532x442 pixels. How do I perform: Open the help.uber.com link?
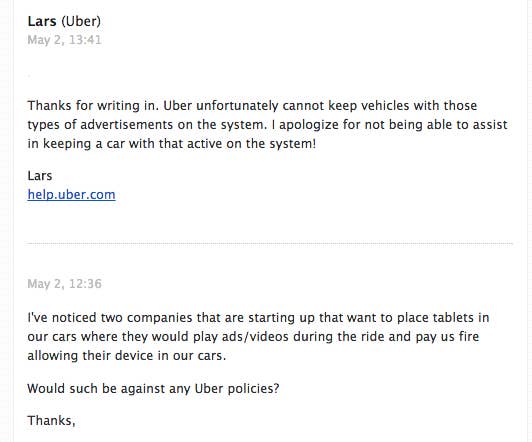point(71,195)
